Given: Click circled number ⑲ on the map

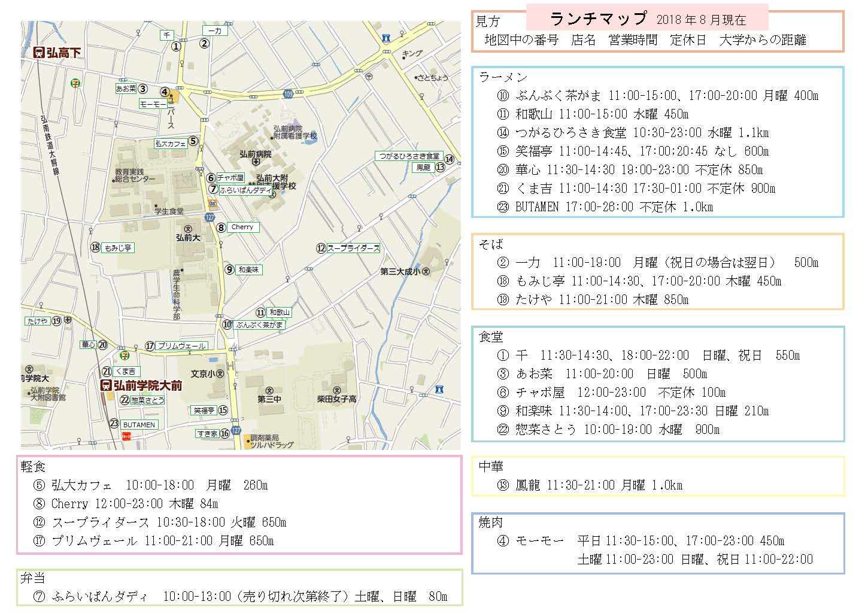Looking at the screenshot, I should [x=56, y=321].
